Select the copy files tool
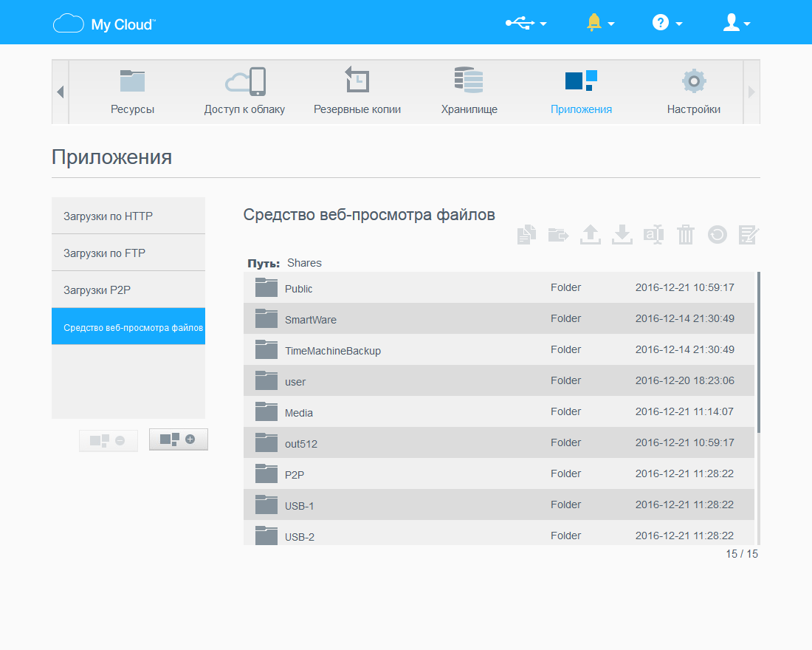Screen dimensions: 812x650 pos(526,234)
